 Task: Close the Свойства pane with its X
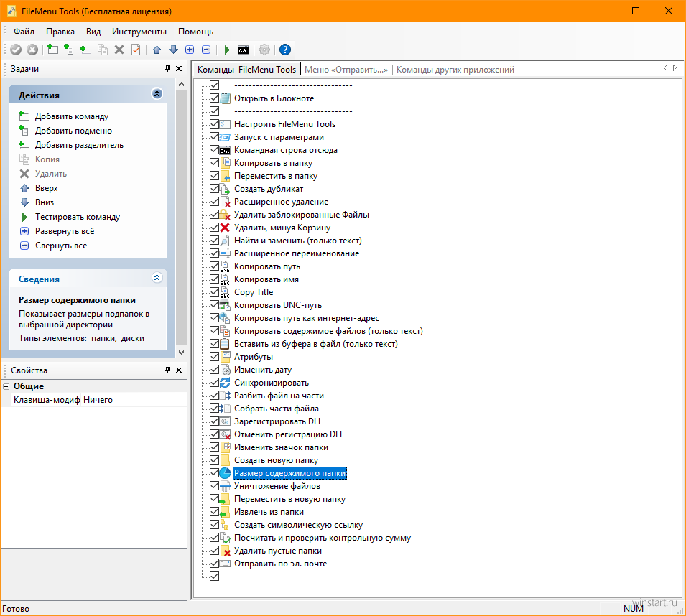(x=179, y=370)
